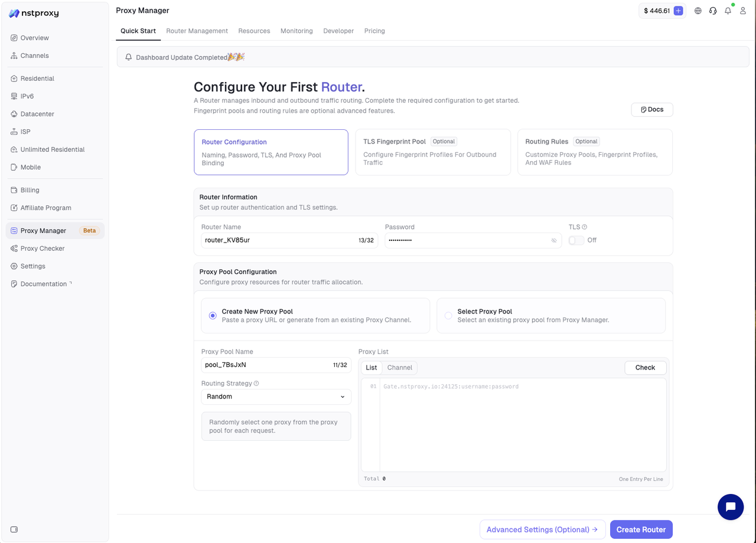Image resolution: width=756 pixels, height=543 pixels.
Task: Open the Channels menu item
Action: tap(55, 55)
